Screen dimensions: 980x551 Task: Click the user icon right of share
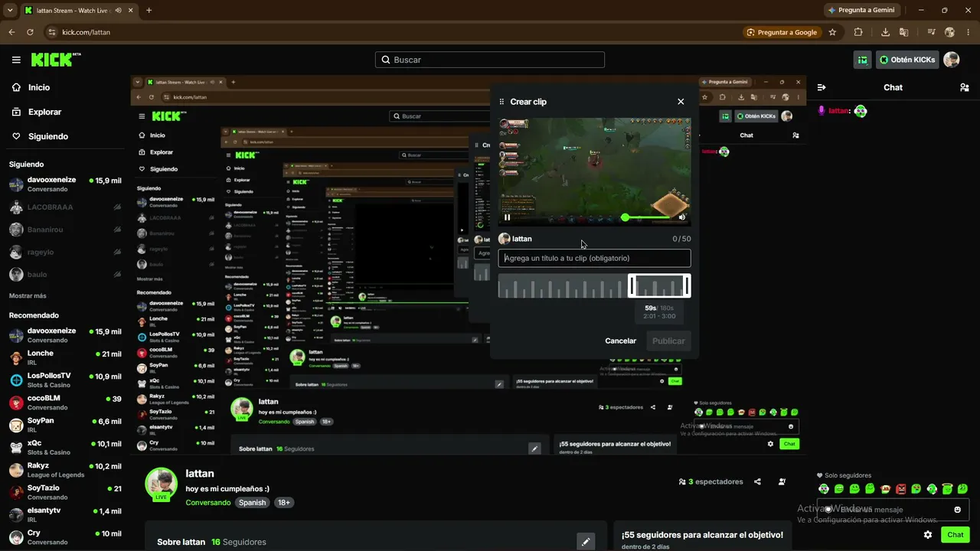pos(782,481)
